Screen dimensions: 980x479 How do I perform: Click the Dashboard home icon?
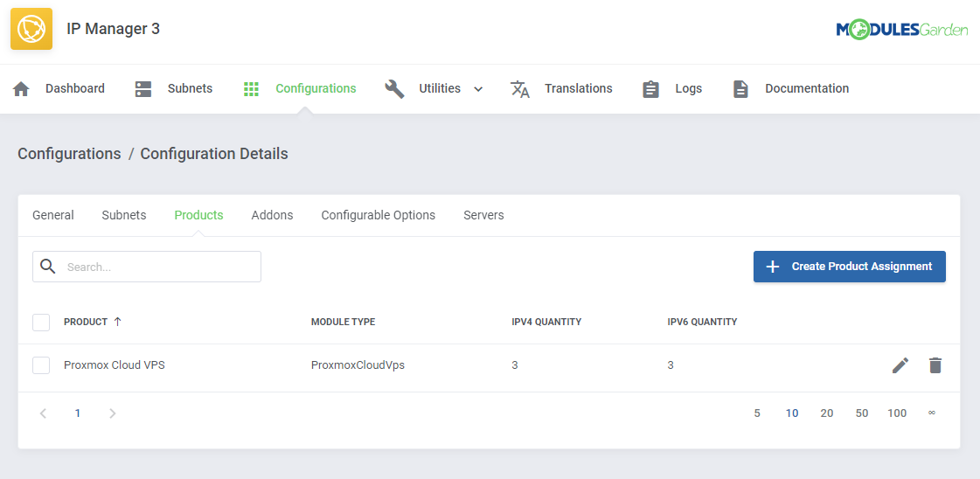click(21, 88)
